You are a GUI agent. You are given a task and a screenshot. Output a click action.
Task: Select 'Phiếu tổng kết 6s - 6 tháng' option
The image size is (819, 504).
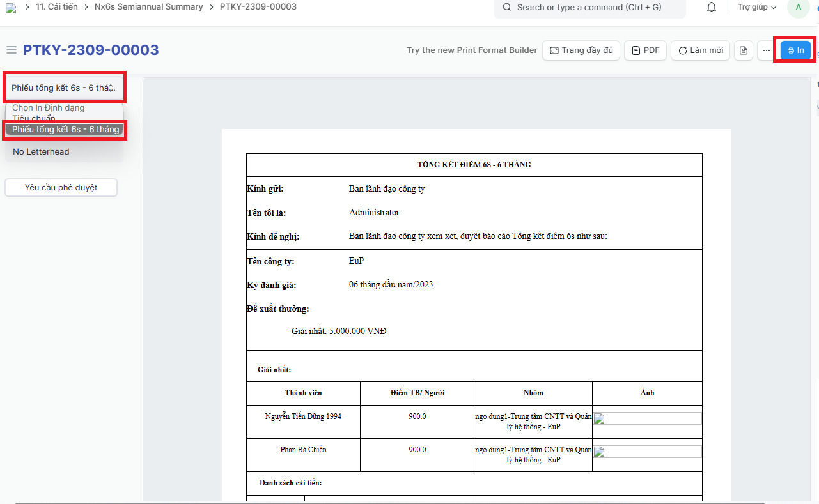coord(65,130)
